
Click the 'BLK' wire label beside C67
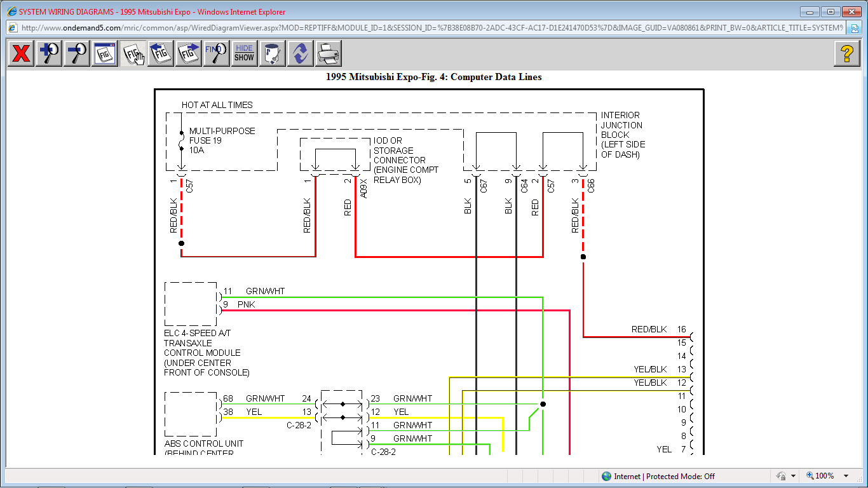(468, 206)
